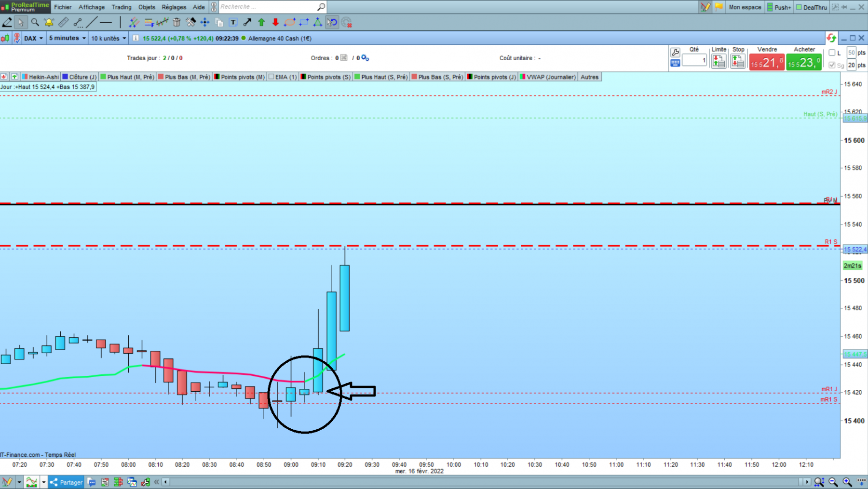Open the Trading menu

click(121, 7)
